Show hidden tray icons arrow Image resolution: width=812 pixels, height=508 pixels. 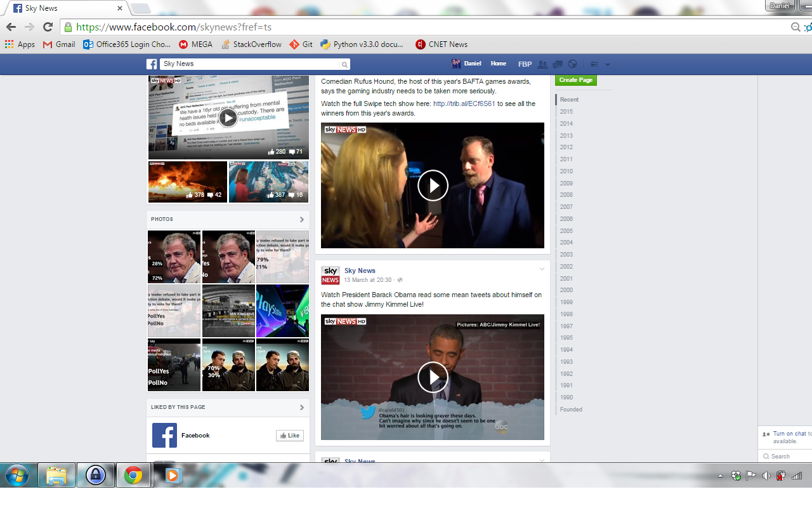click(x=721, y=476)
